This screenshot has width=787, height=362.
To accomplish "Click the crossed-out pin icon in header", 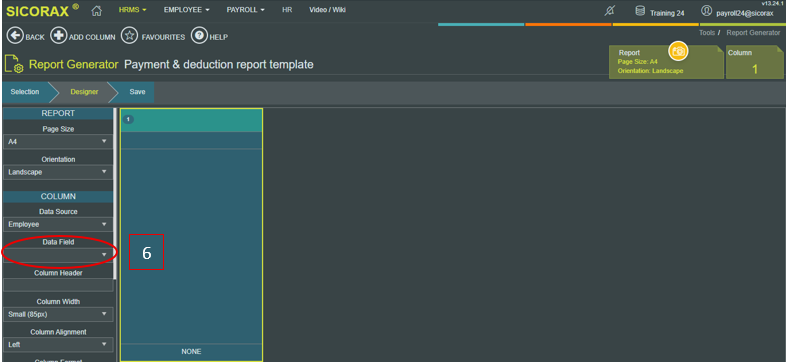I will coord(609,11).
